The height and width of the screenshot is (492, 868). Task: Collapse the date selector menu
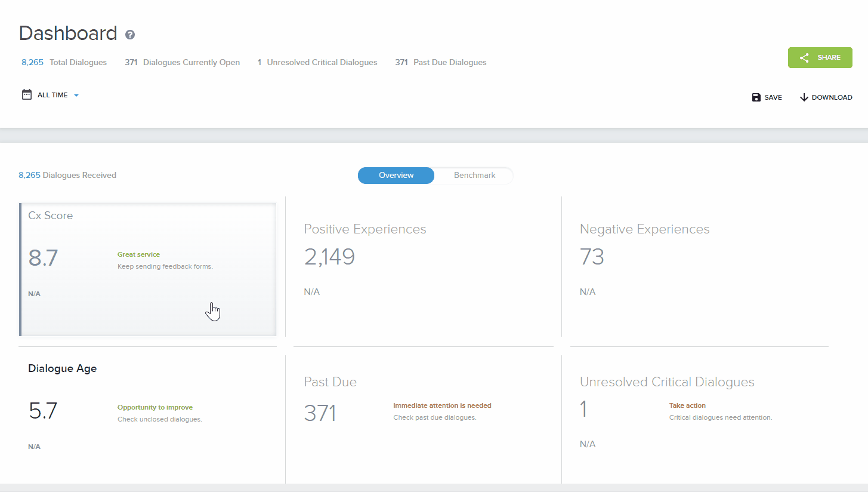click(76, 94)
